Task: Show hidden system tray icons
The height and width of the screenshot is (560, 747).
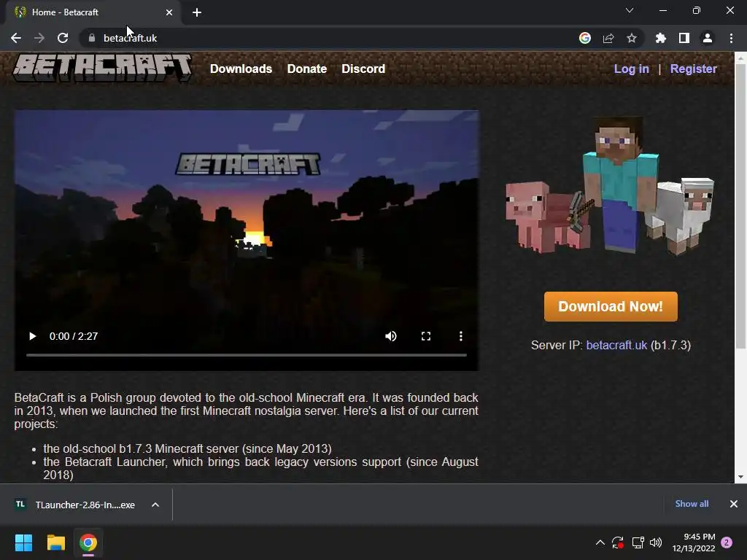Action: click(600, 542)
